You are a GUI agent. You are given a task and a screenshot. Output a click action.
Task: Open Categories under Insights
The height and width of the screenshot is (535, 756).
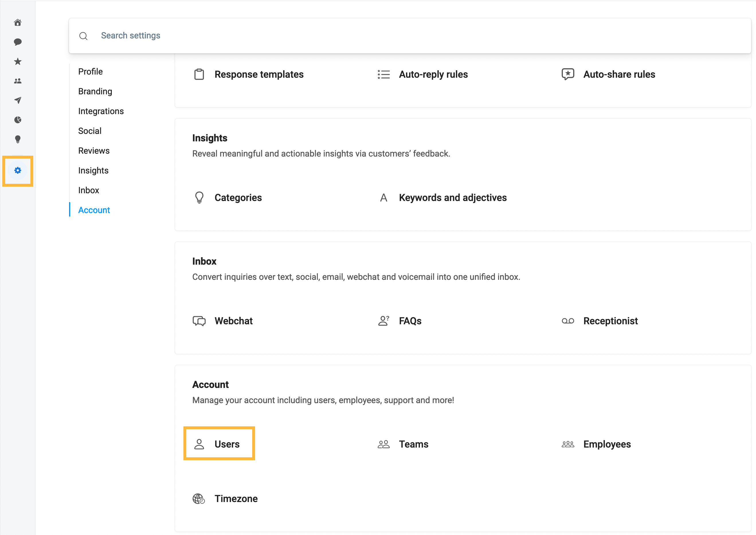click(x=238, y=198)
